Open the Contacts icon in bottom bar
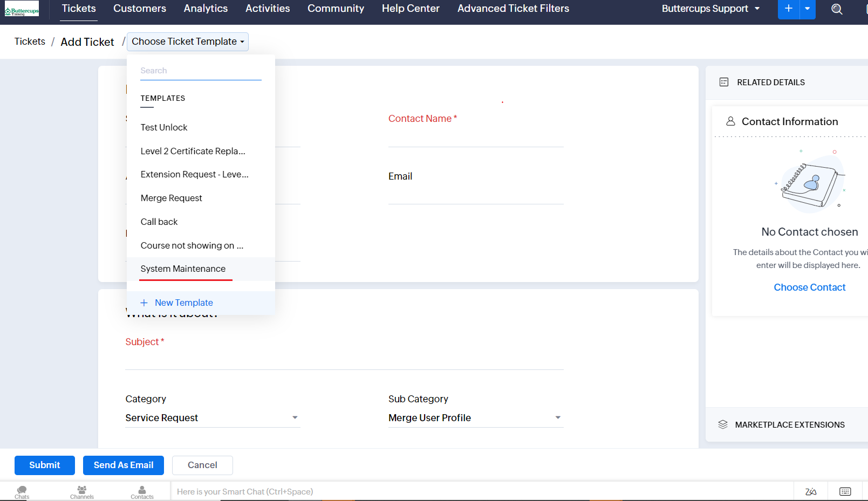Screen dimensions: 868x501 142,492
